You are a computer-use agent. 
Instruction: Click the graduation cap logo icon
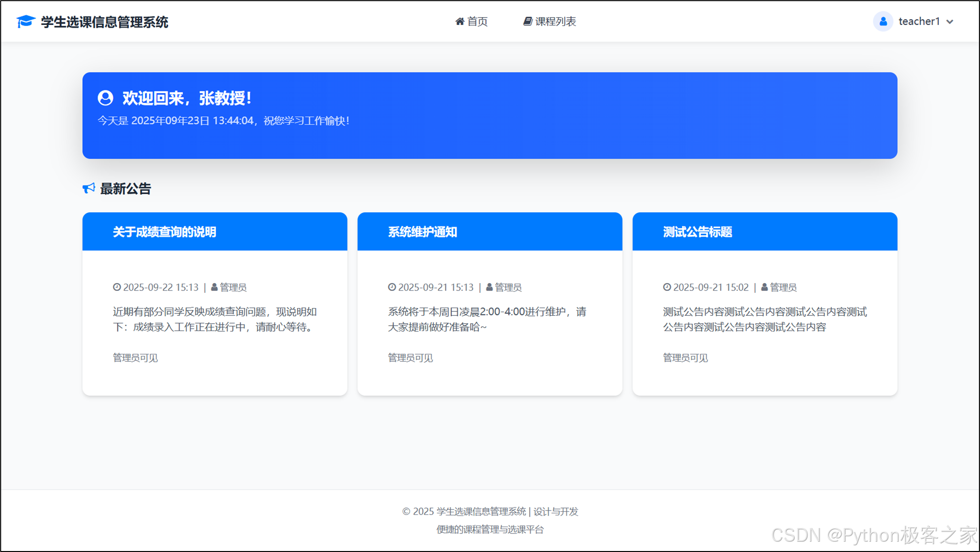pos(25,22)
